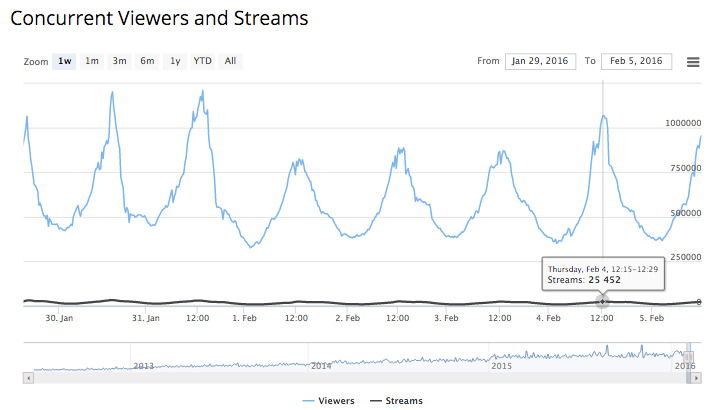This screenshot has width=716, height=410.
Task: Click the navigator chart at 2014
Action: click(x=321, y=366)
